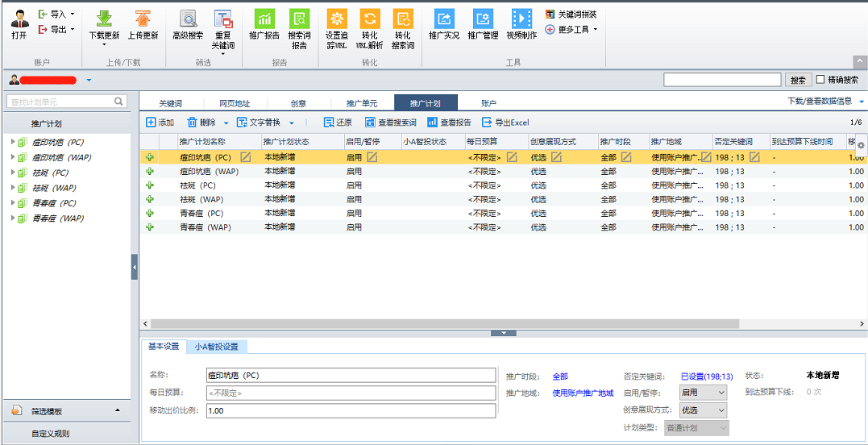Collapse the left sidebar with splitter arrow
The image size is (868, 445).
tap(135, 267)
